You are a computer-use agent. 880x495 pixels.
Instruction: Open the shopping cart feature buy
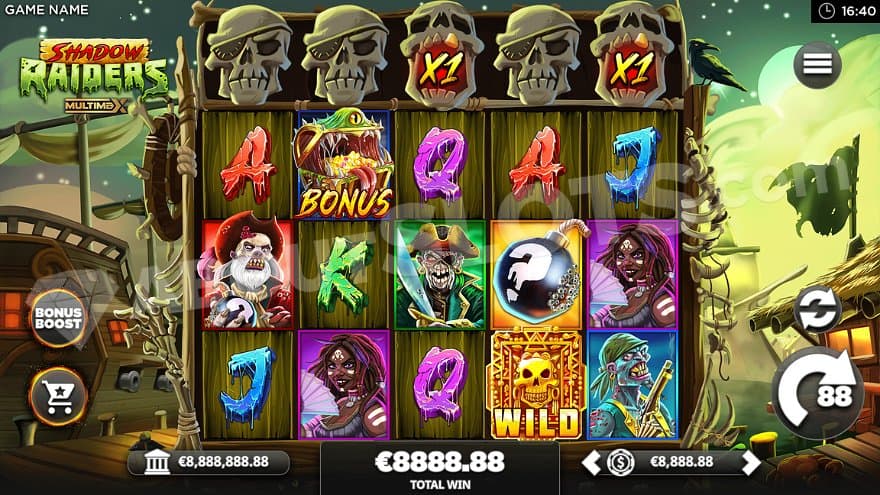(58, 397)
